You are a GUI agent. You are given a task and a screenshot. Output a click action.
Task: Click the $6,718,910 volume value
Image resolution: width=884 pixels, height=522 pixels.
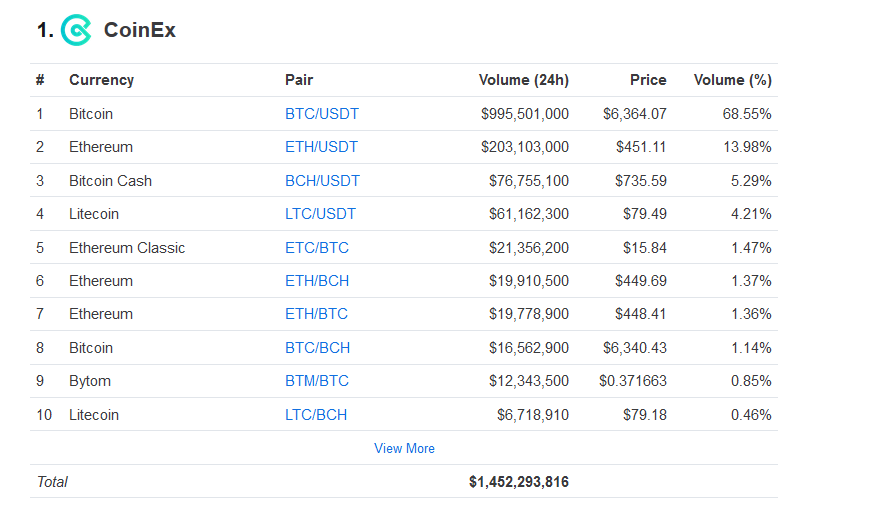pos(533,415)
